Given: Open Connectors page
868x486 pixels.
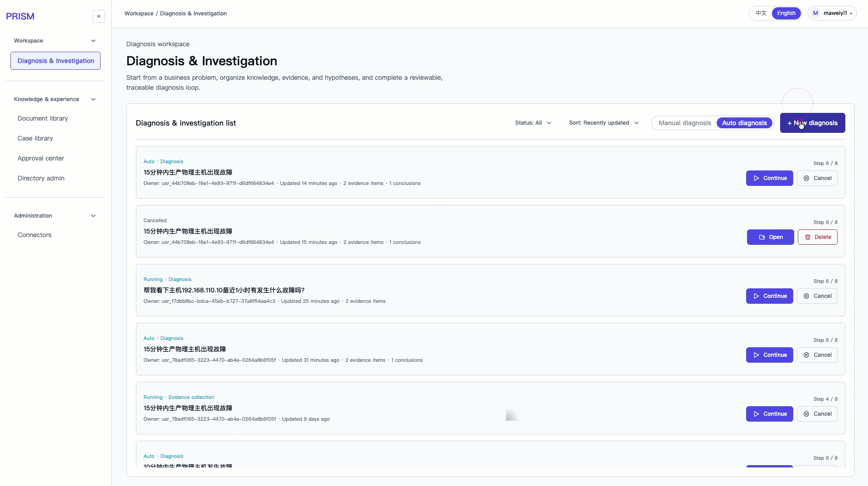Looking at the screenshot, I should [34, 235].
